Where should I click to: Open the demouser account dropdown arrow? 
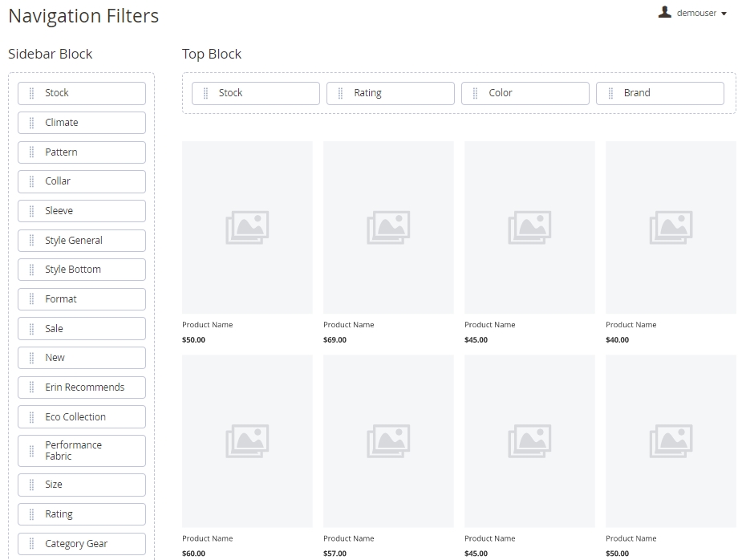tap(724, 14)
